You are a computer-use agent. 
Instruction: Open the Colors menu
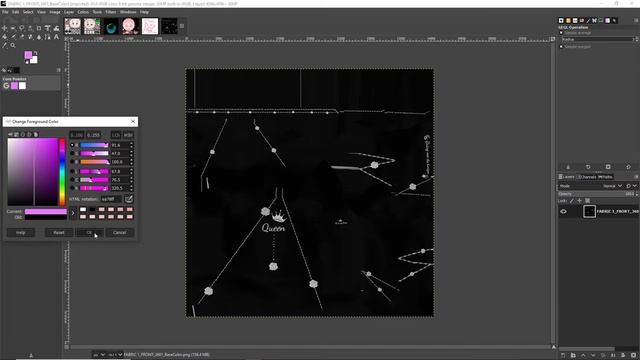coord(83,12)
